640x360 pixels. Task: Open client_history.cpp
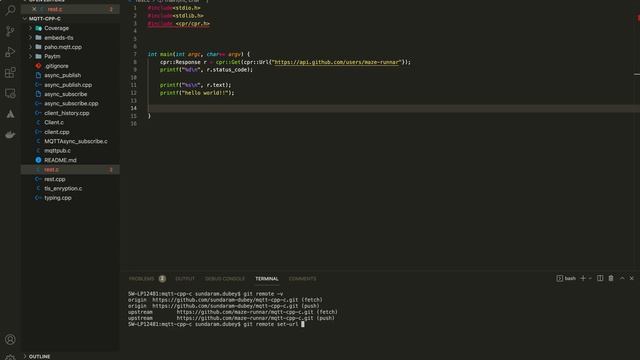pos(67,113)
